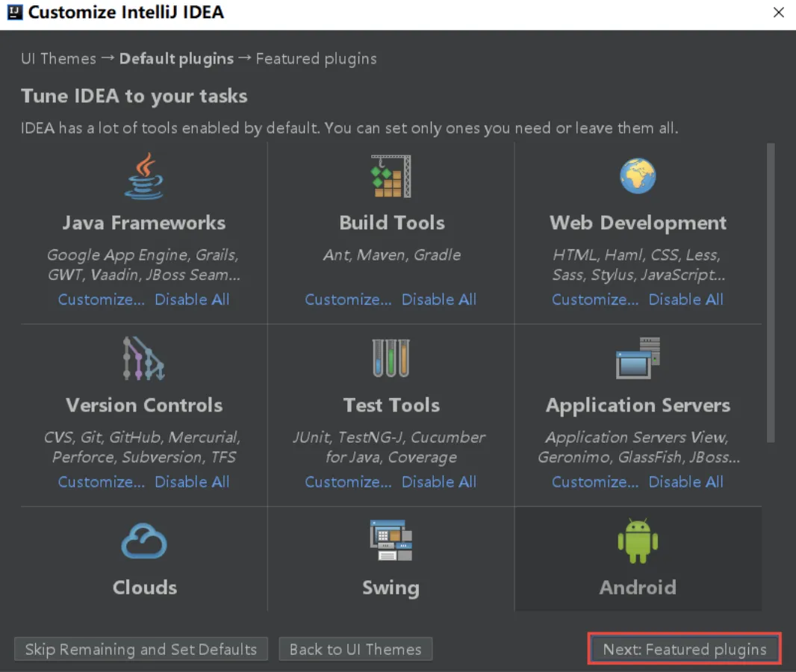Select the Application Servers heading
This screenshot has height=672, width=796.
tap(638, 405)
